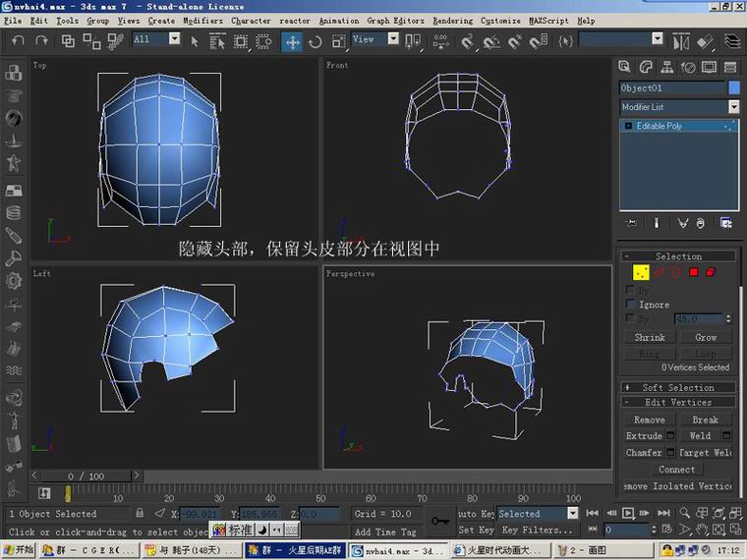Click the Object01 name field
The image size is (747, 560).
pyautogui.click(x=672, y=87)
